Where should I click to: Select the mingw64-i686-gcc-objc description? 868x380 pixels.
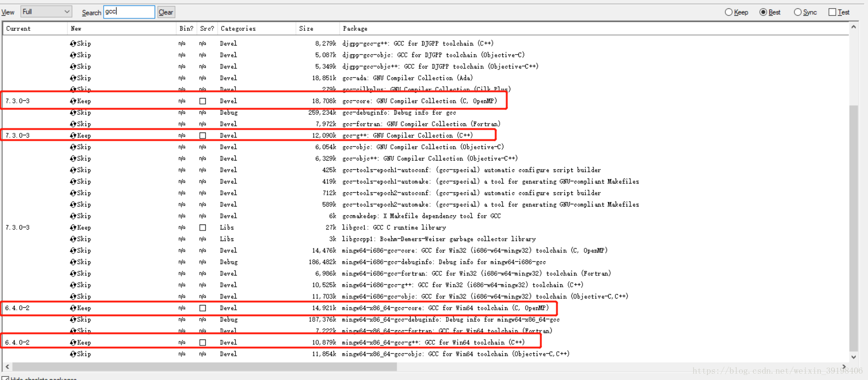pyautogui.click(x=485, y=296)
